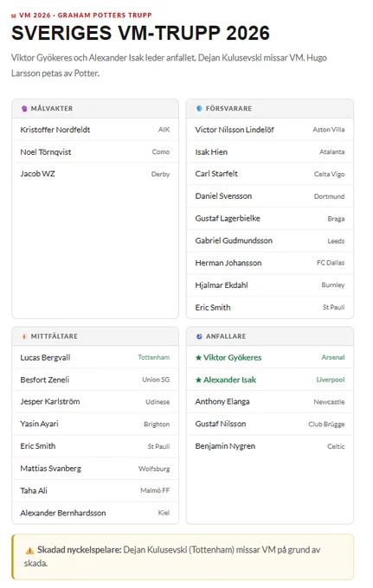
Task: Click the Wolfsburg club label
Action: point(154,469)
